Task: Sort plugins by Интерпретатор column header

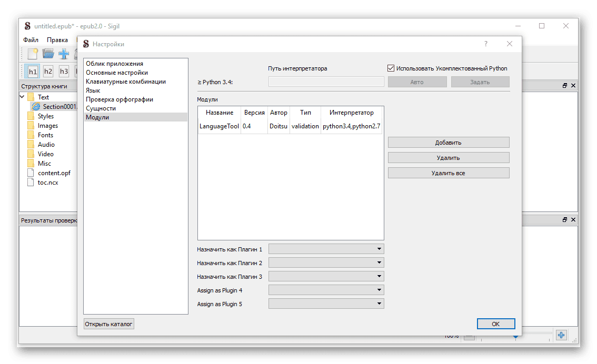Action: coord(352,113)
